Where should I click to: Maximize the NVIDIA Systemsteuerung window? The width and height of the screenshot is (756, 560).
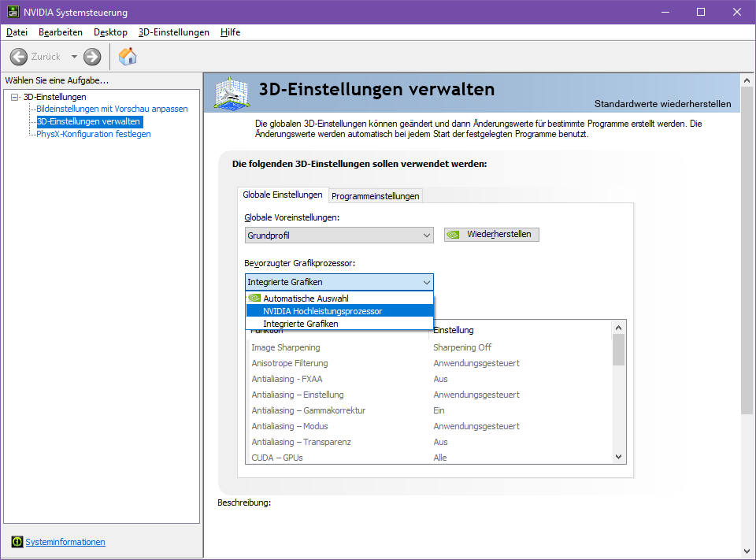pyautogui.click(x=701, y=12)
